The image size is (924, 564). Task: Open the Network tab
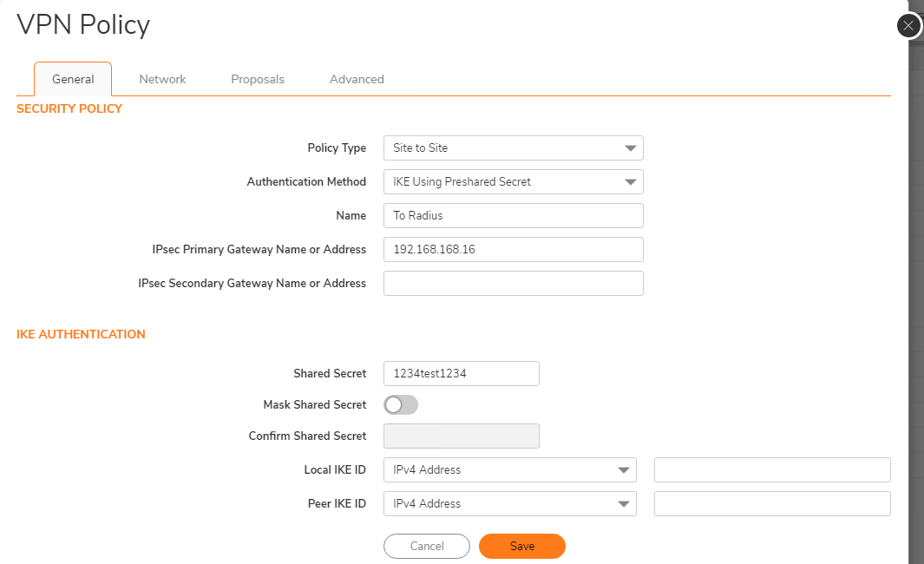coord(162,79)
